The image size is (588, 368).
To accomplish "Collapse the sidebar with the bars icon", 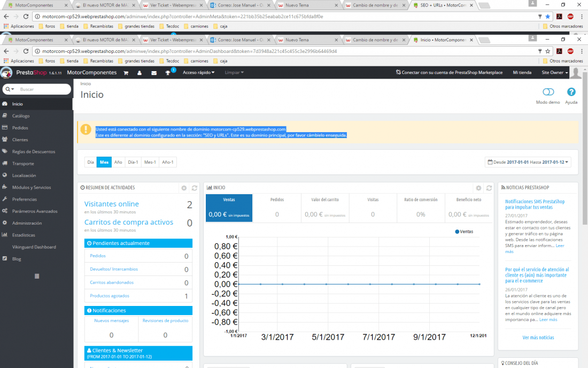I will pyautogui.click(x=37, y=276).
